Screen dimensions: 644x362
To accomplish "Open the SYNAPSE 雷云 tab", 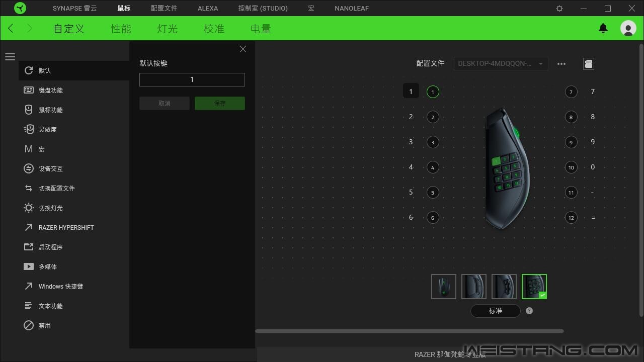I will 75,9.
